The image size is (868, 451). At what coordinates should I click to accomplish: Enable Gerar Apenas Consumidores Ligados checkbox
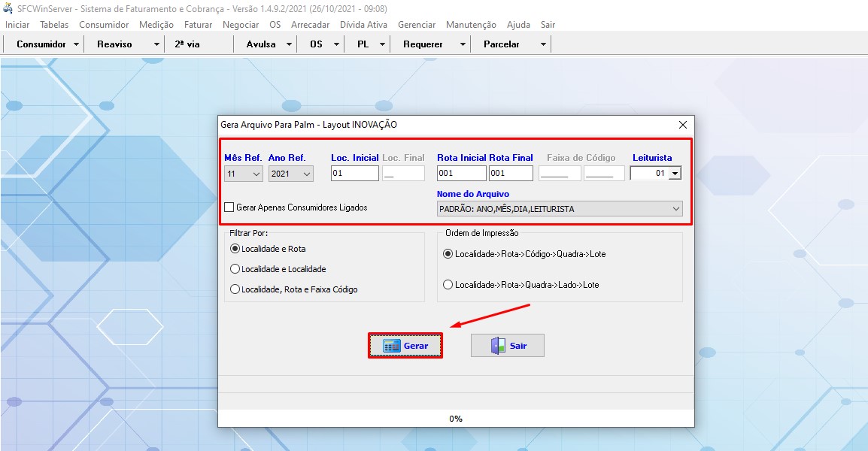(229, 207)
